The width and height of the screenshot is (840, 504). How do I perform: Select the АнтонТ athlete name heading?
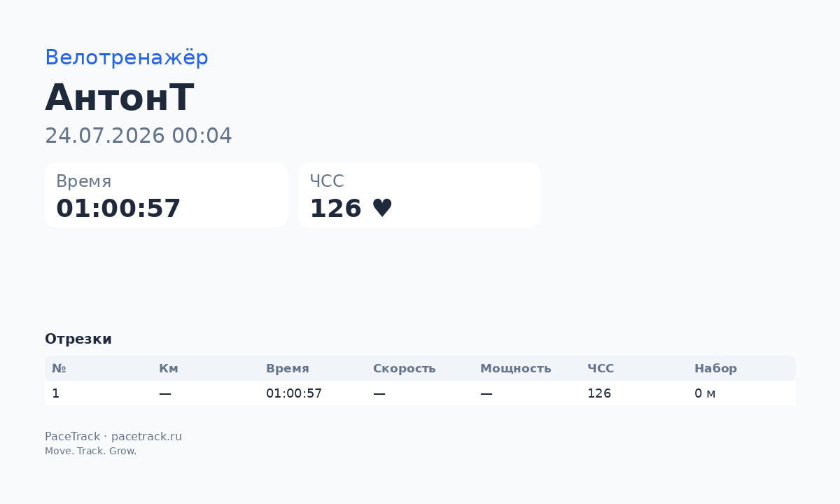tap(119, 97)
